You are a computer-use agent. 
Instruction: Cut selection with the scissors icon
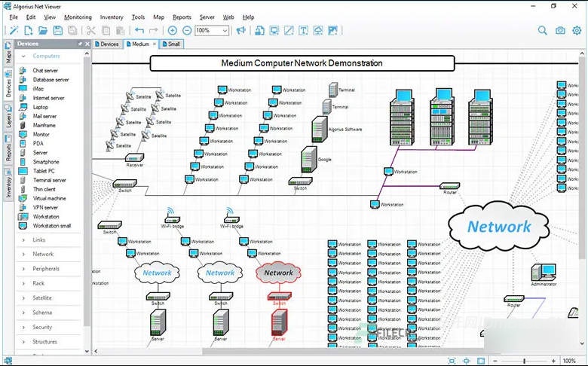pyautogui.click(x=90, y=30)
